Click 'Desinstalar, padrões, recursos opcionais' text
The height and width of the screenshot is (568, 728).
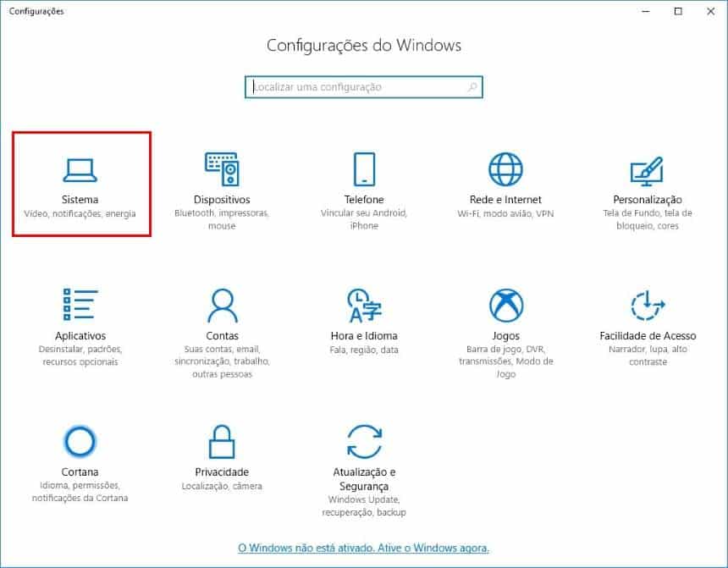pos(80,356)
